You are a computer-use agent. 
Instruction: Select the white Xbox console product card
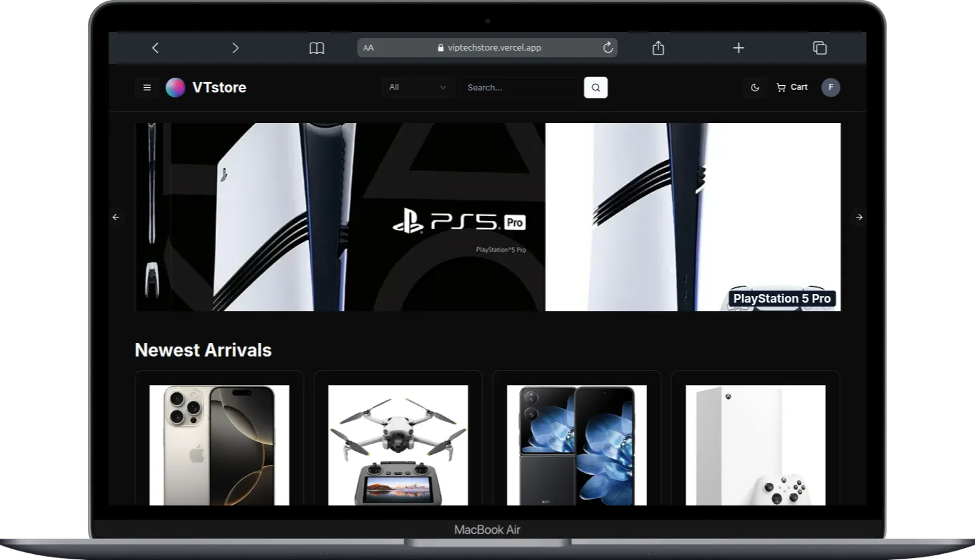tap(755, 444)
